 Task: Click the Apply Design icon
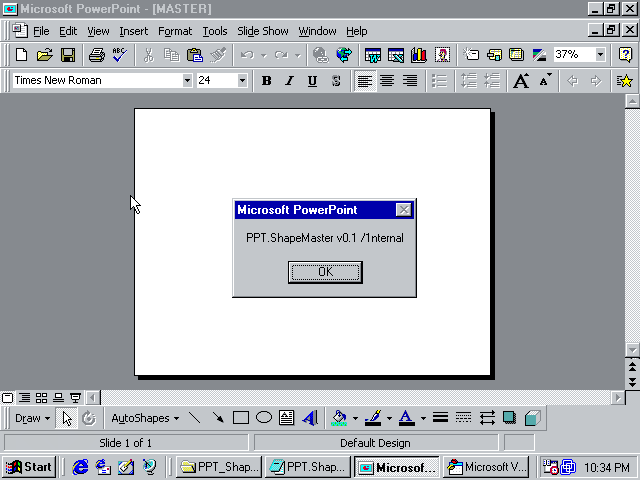(x=516, y=55)
